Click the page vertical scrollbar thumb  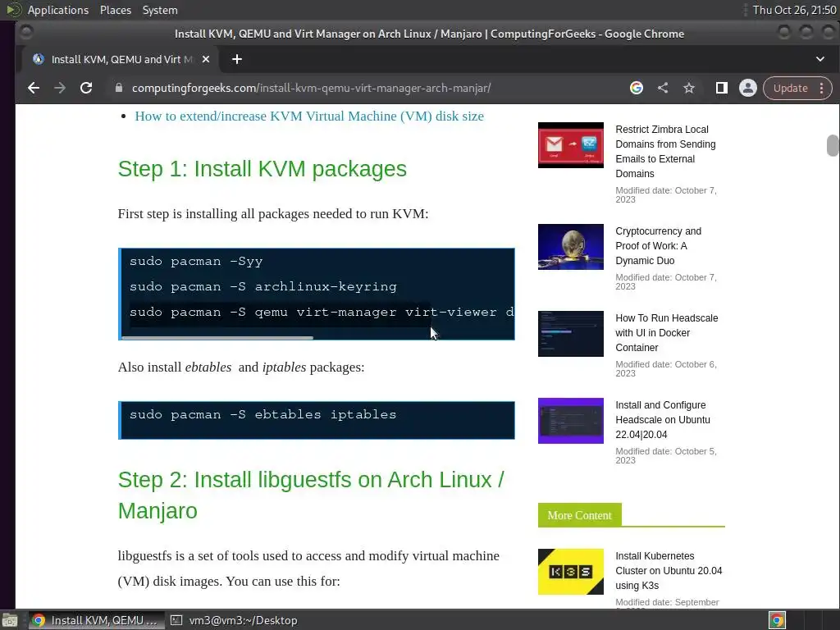833,146
